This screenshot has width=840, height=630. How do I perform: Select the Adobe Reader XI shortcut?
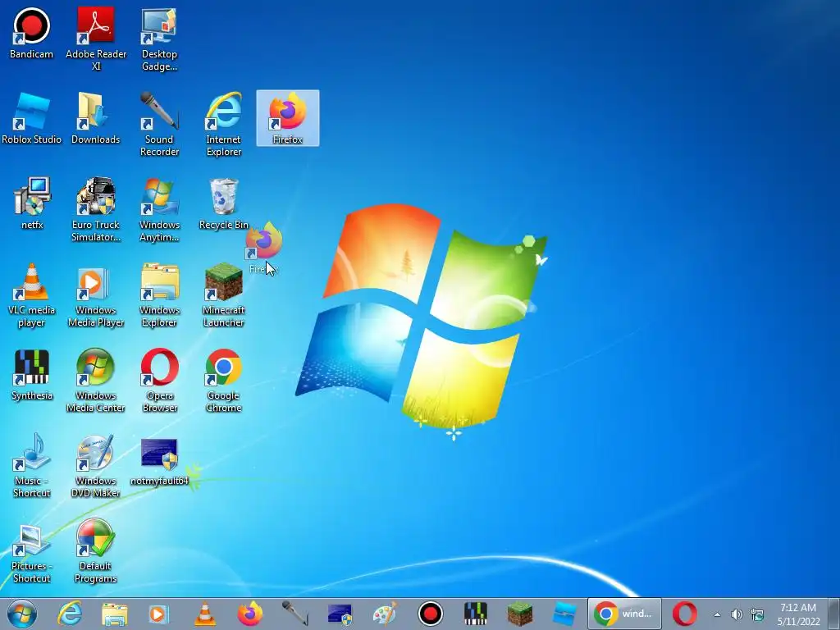(x=96, y=39)
